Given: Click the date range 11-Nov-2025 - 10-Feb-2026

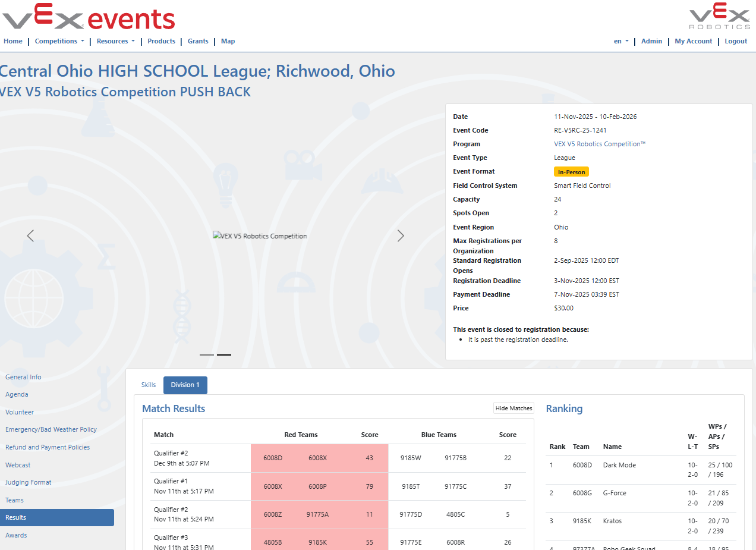Looking at the screenshot, I should click(595, 117).
